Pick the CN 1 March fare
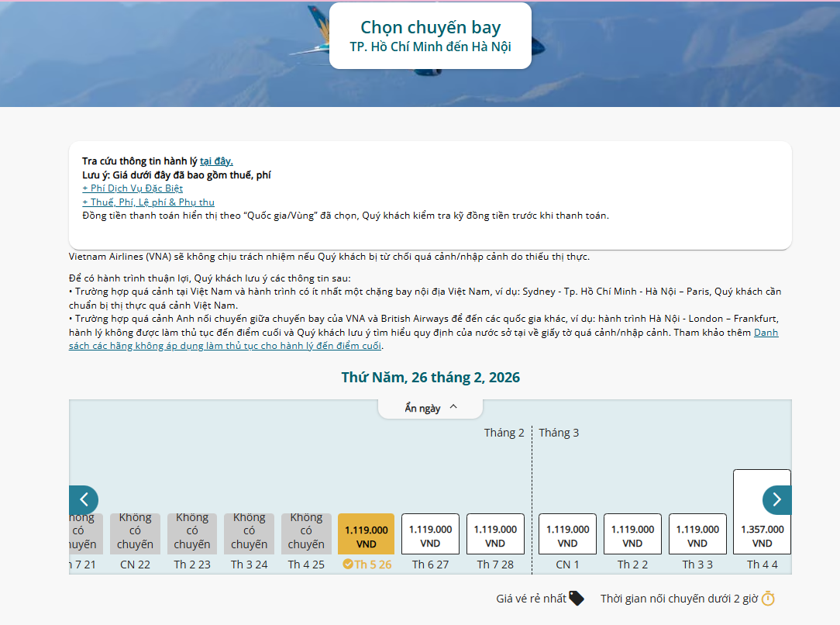The width and height of the screenshot is (840, 625). [567, 534]
